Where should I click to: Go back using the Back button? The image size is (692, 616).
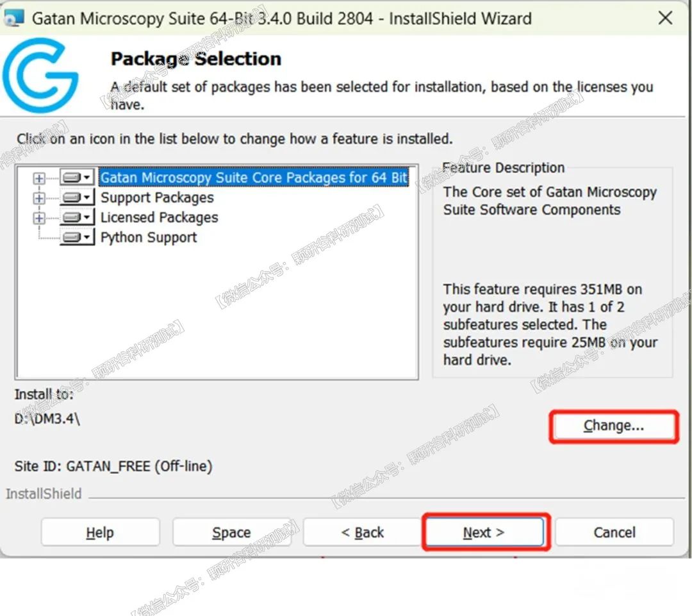pyautogui.click(x=362, y=533)
